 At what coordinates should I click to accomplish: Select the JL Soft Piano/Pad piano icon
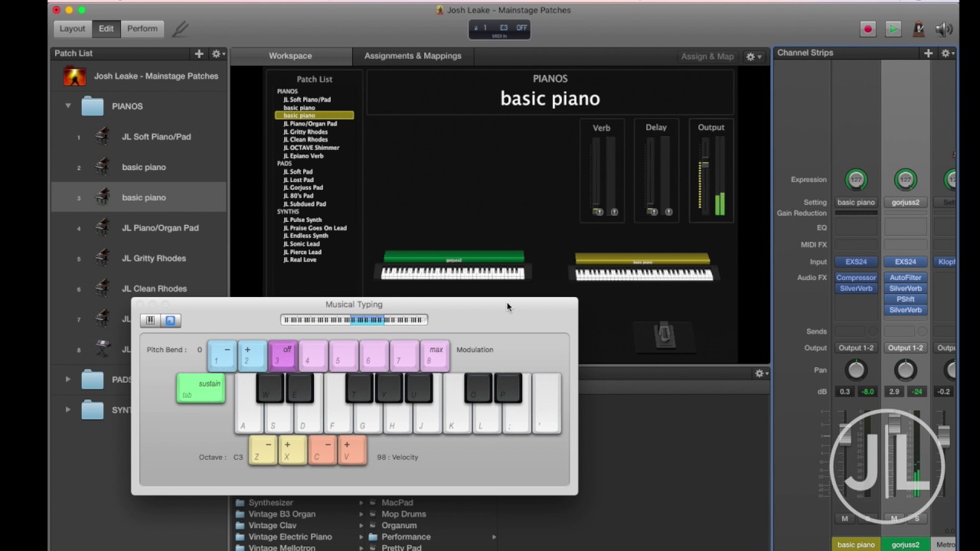click(x=102, y=136)
